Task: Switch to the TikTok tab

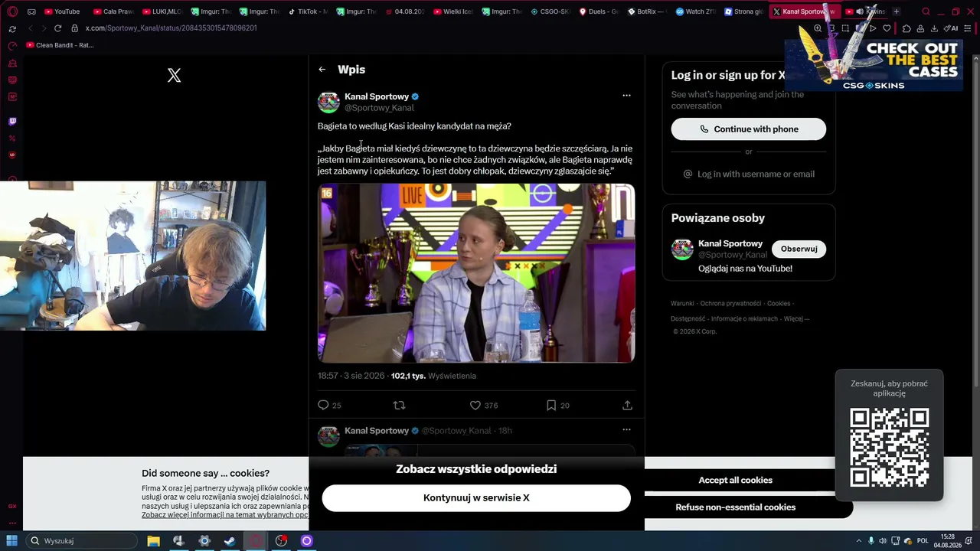Action: pyautogui.click(x=308, y=11)
